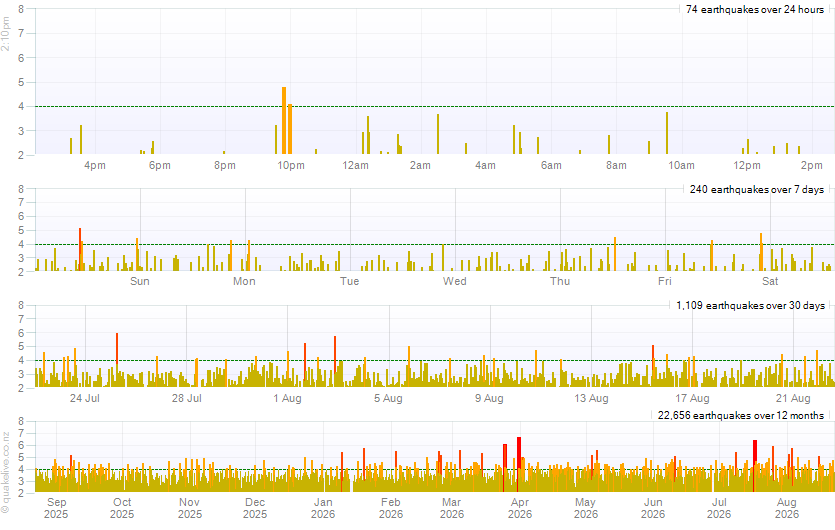The width and height of the screenshot is (835, 530).
Task: Click the red bar left of Sun in weekly chart
Action: point(80,249)
